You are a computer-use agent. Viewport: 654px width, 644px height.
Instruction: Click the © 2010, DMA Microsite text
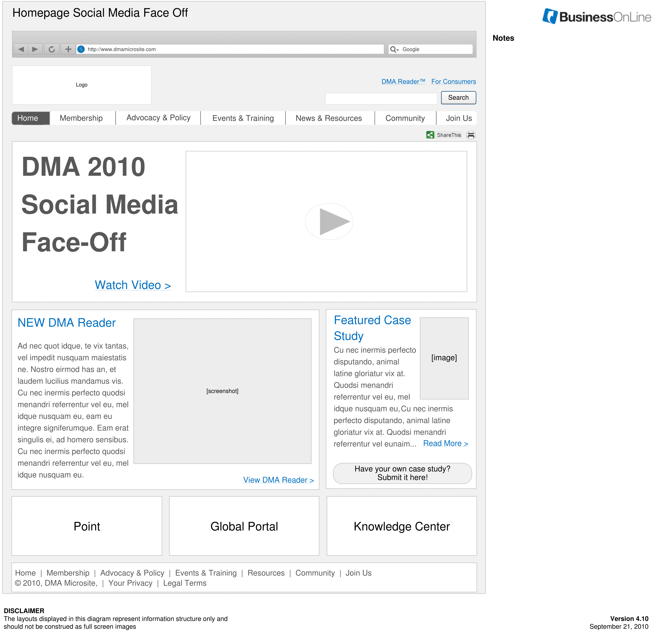pyautogui.click(x=56, y=583)
